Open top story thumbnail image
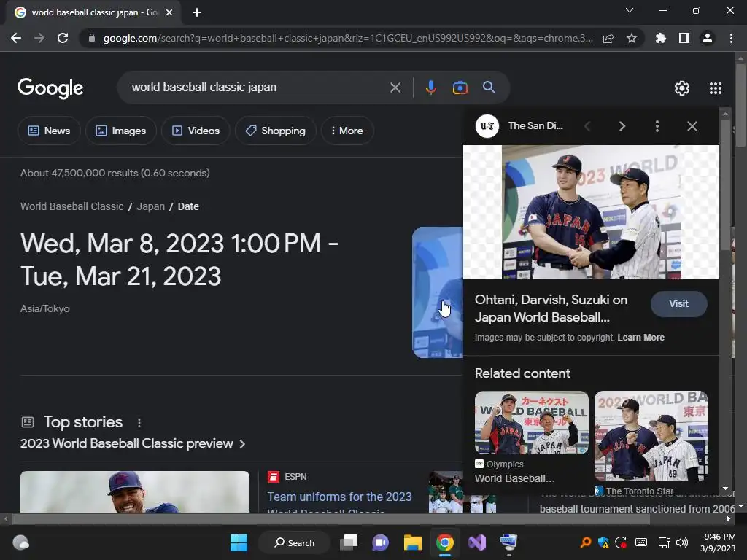The height and width of the screenshot is (560, 747). tap(135, 492)
